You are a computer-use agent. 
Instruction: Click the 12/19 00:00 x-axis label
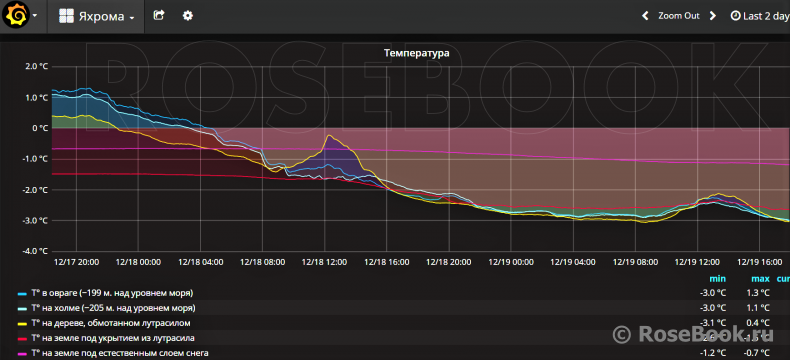[x=510, y=262]
